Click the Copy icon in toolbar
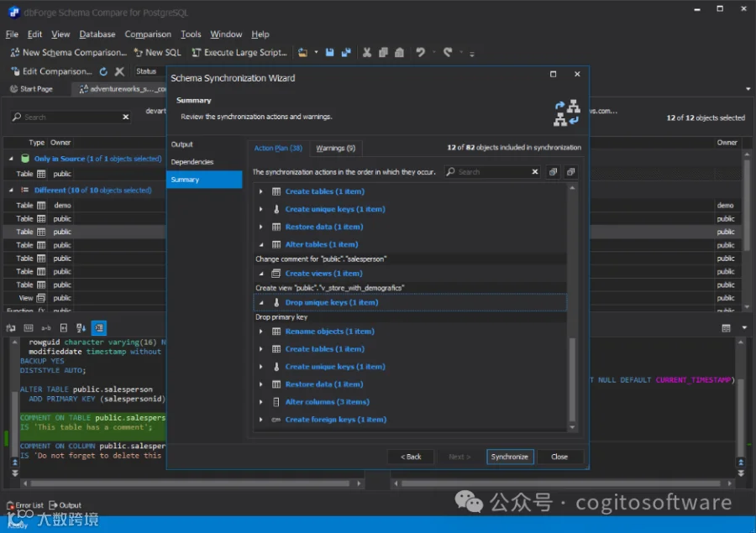This screenshot has height=533, width=756. coord(383,53)
